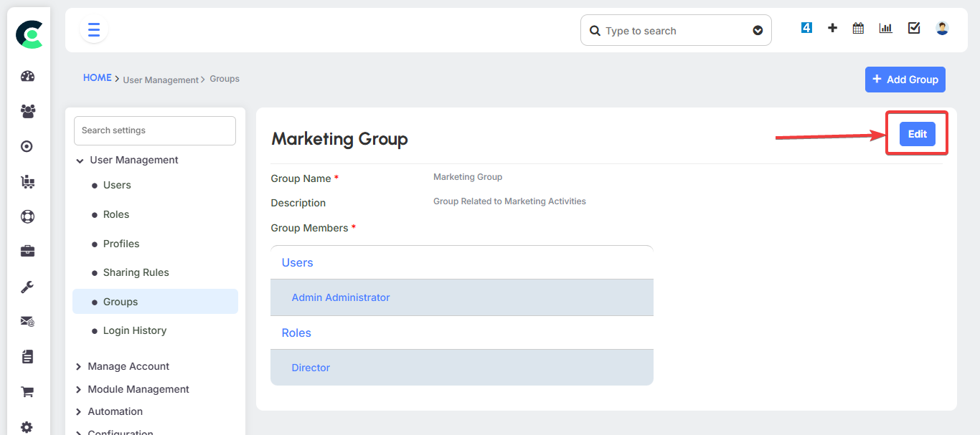Viewport: 980px width, 435px height.
Task: Click the shopping cart icon in sidebar
Action: click(x=27, y=392)
